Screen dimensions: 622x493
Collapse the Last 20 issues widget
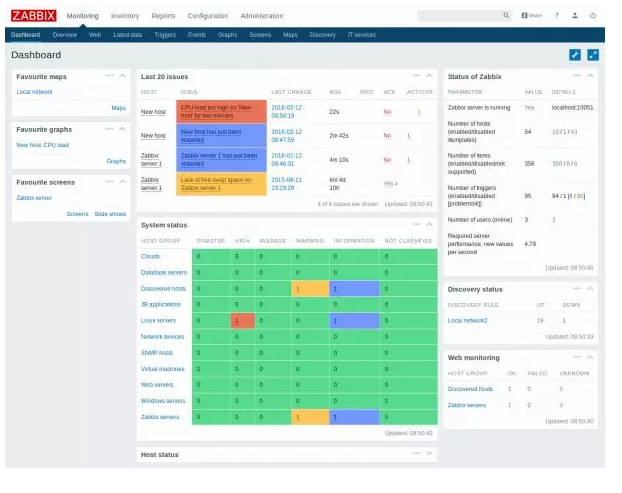tap(429, 75)
